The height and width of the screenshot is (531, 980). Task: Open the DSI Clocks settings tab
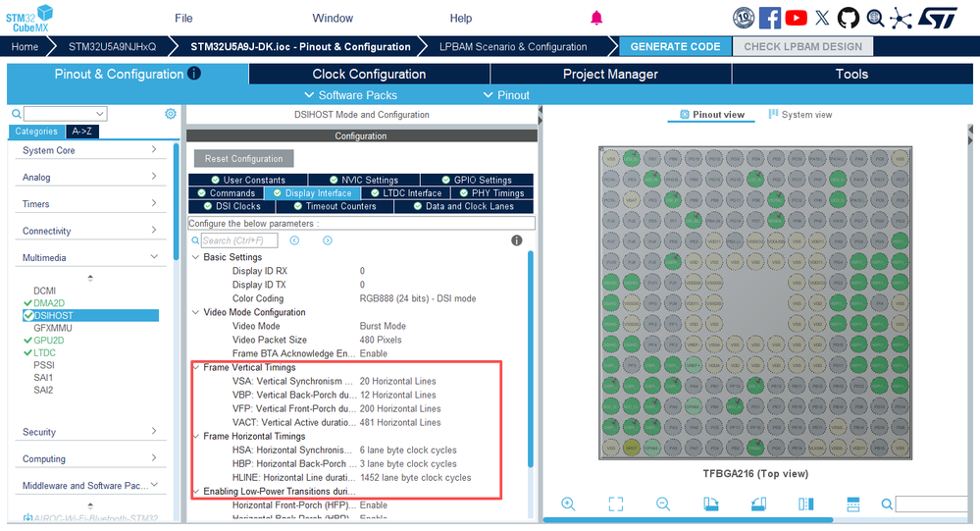[x=232, y=206]
